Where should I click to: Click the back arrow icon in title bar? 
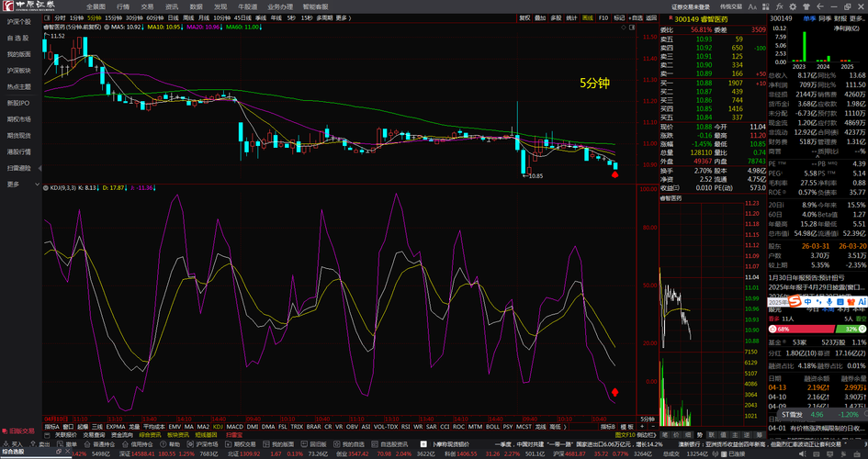click(x=820, y=6)
